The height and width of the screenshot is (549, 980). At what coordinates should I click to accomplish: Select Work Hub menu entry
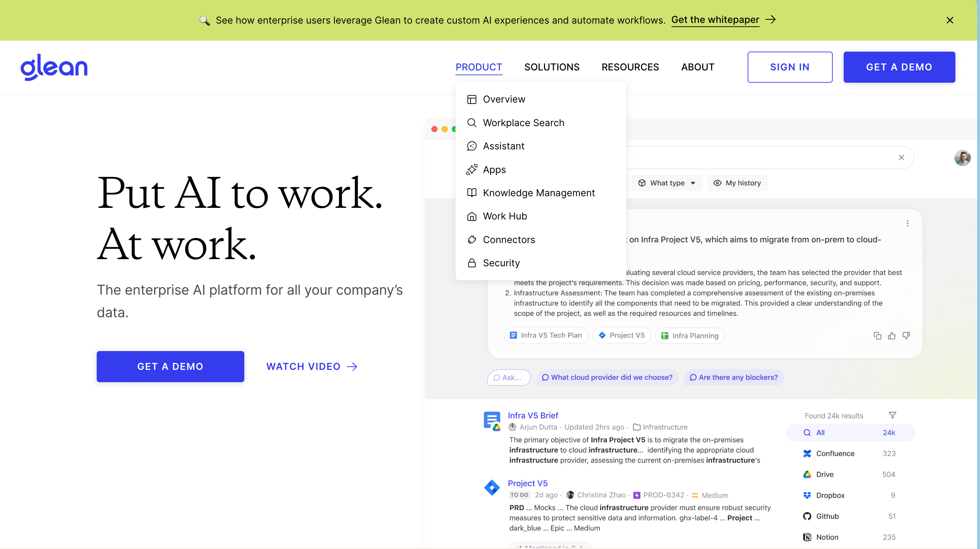[x=540, y=216]
